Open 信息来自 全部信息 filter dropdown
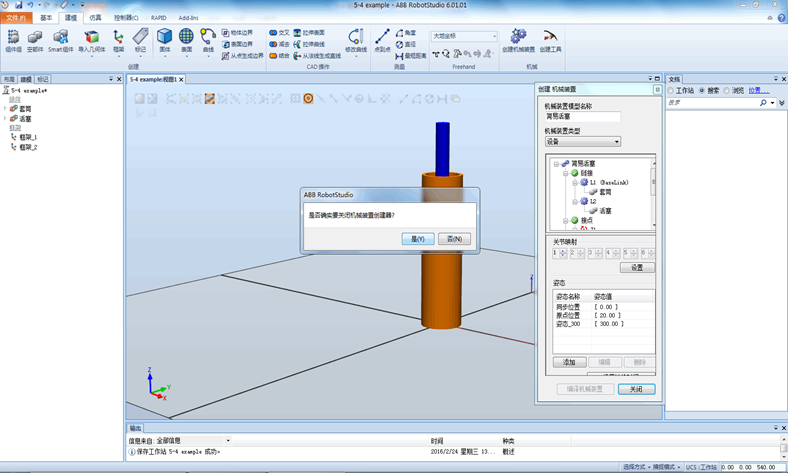 pos(228,441)
